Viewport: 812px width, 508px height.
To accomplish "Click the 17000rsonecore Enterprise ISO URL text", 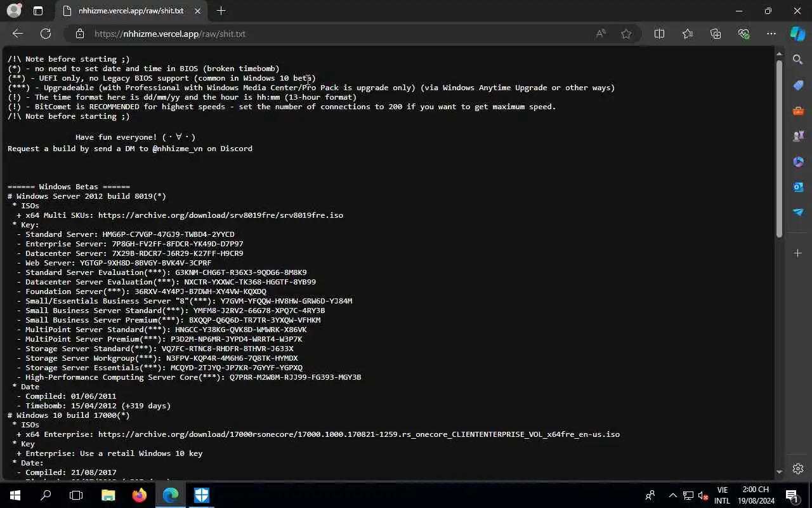I will pyautogui.click(x=359, y=434).
